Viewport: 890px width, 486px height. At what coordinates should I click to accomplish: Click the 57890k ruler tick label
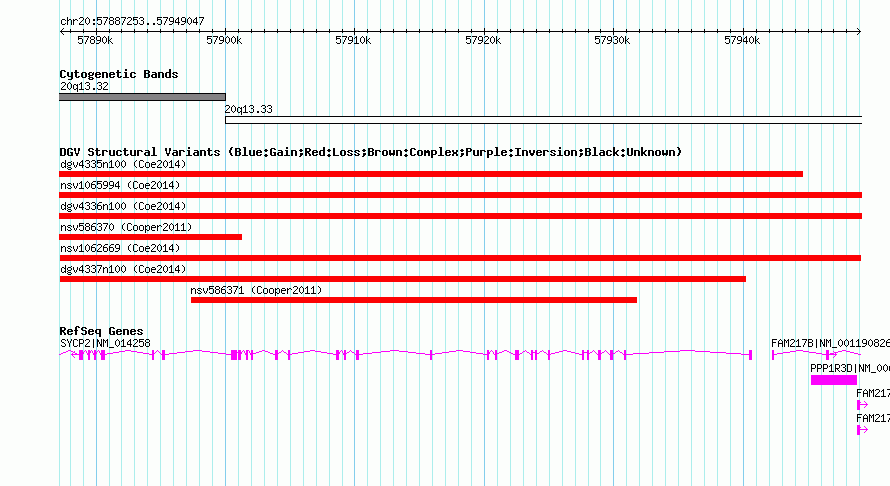95,40
